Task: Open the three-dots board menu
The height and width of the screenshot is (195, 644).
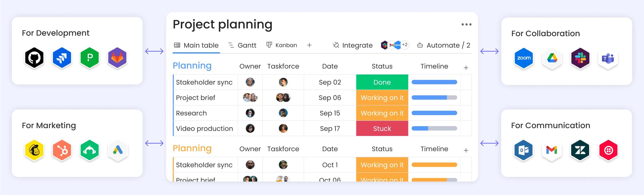Action: coord(466,24)
